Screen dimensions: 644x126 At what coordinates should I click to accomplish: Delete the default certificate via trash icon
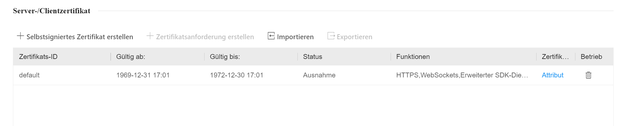(x=588, y=75)
